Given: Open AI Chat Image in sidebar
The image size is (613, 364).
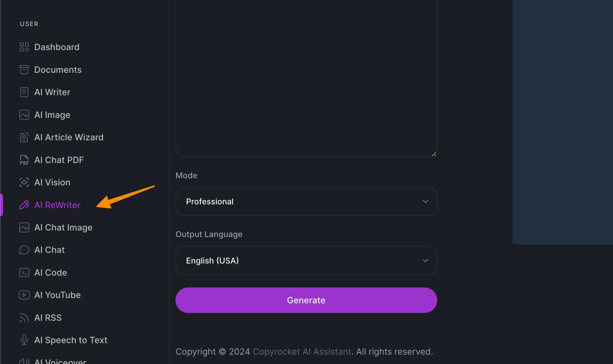Looking at the screenshot, I should click(63, 227).
